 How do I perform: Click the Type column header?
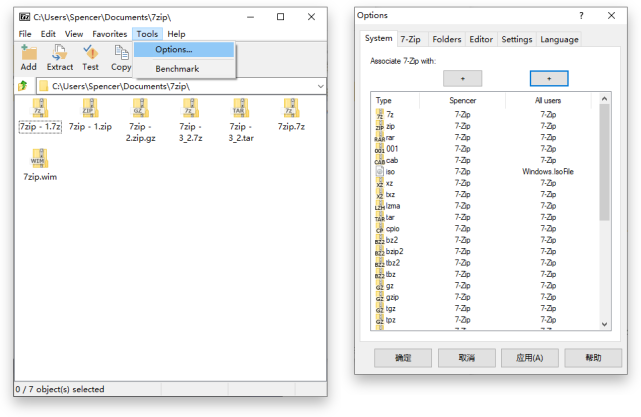click(x=396, y=101)
